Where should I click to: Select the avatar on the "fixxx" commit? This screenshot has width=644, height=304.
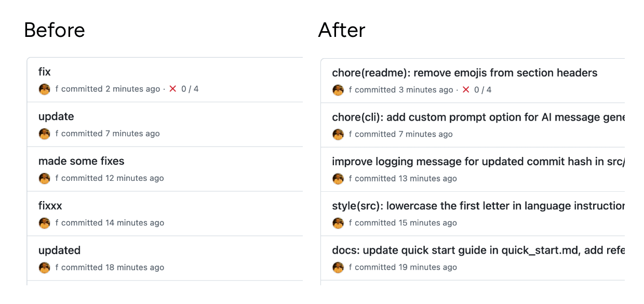44,223
